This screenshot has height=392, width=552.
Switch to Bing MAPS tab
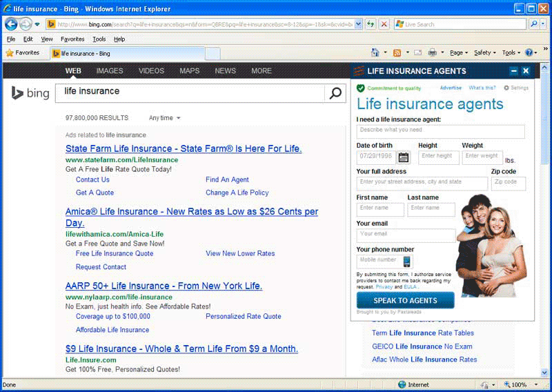189,71
